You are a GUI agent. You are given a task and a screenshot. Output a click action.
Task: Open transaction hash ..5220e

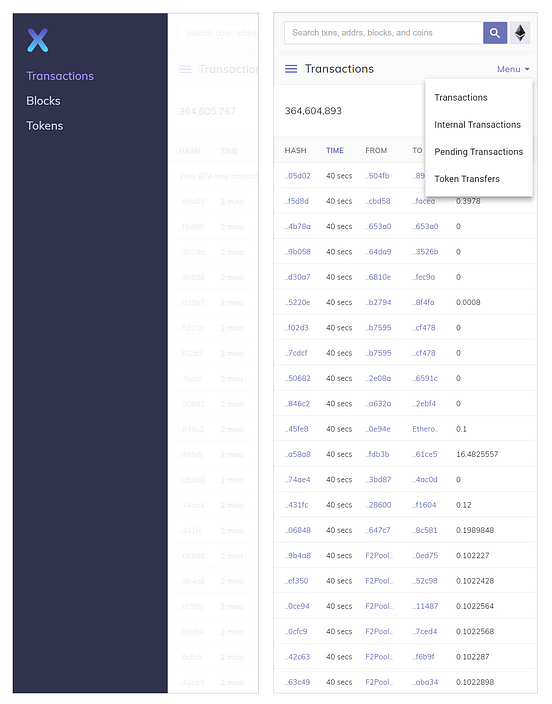pyautogui.click(x=297, y=302)
